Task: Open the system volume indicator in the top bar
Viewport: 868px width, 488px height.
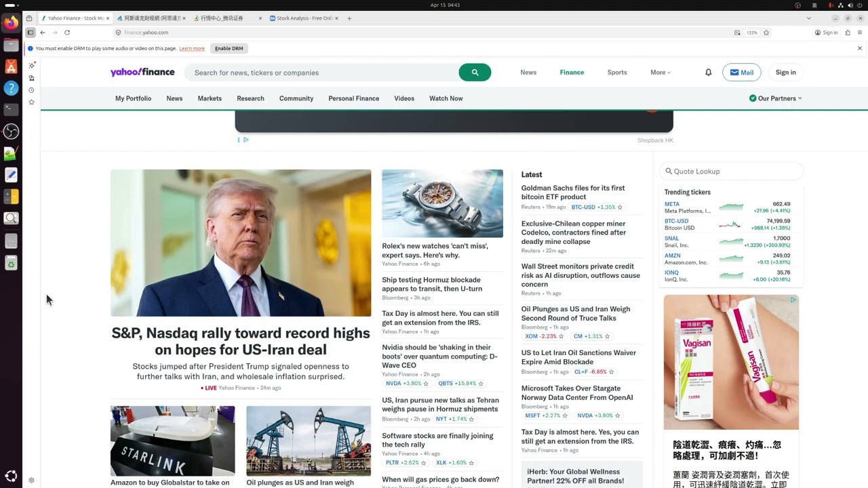Action: (850, 5)
